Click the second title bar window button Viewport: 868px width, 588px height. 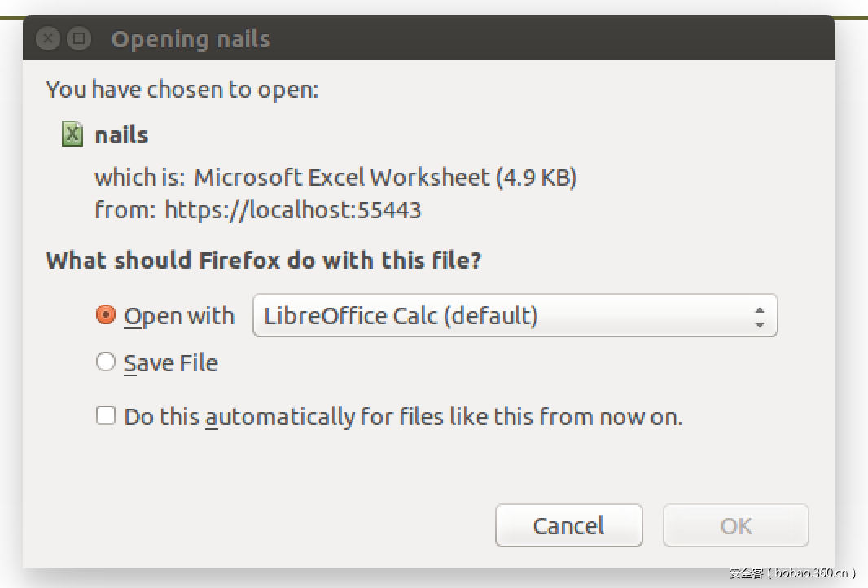pyautogui.click(x=78, y=38)
